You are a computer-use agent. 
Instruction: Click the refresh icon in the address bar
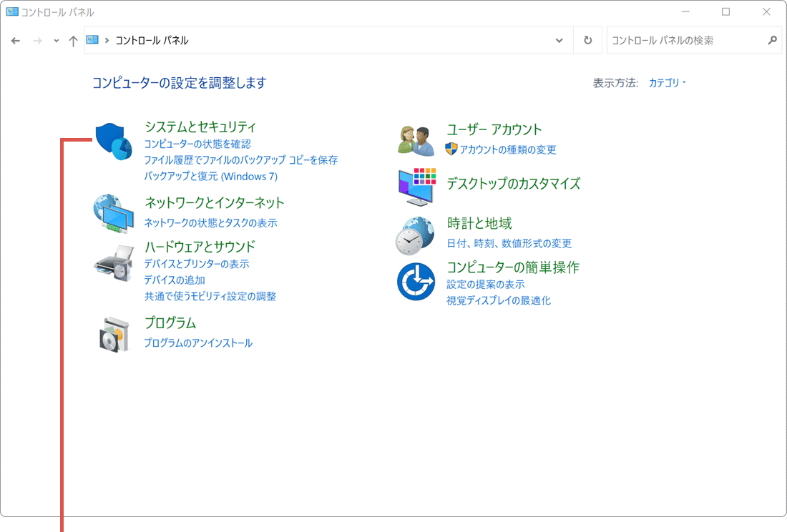coord(587,40)
